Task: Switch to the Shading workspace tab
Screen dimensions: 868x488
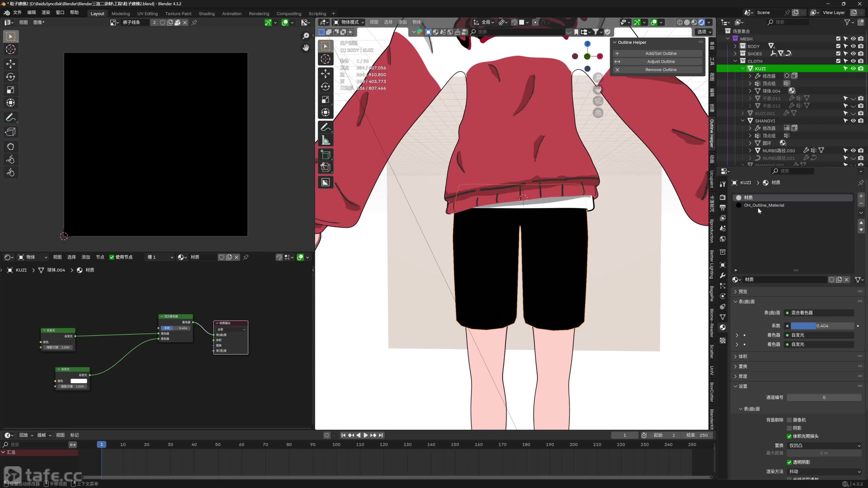Action: coord(206,14)
